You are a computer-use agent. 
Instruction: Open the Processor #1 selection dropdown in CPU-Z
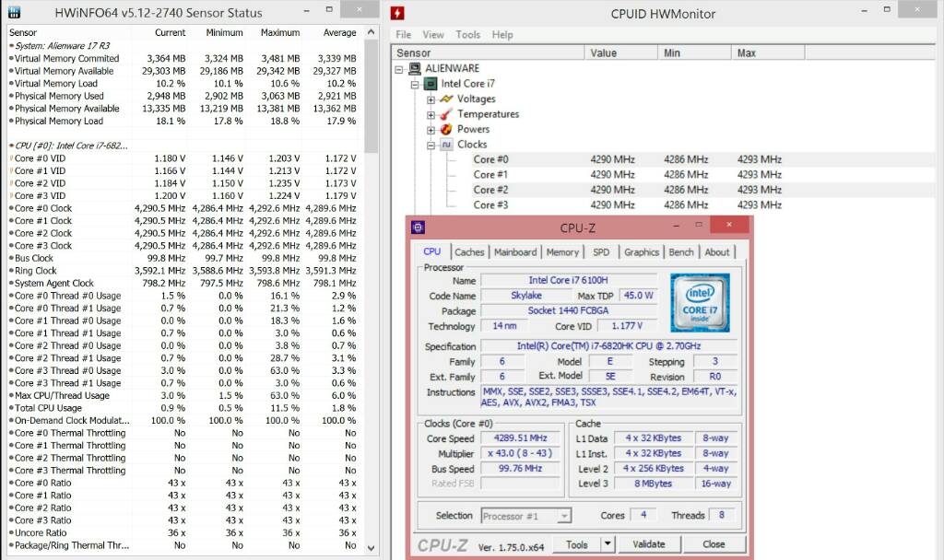564,516
